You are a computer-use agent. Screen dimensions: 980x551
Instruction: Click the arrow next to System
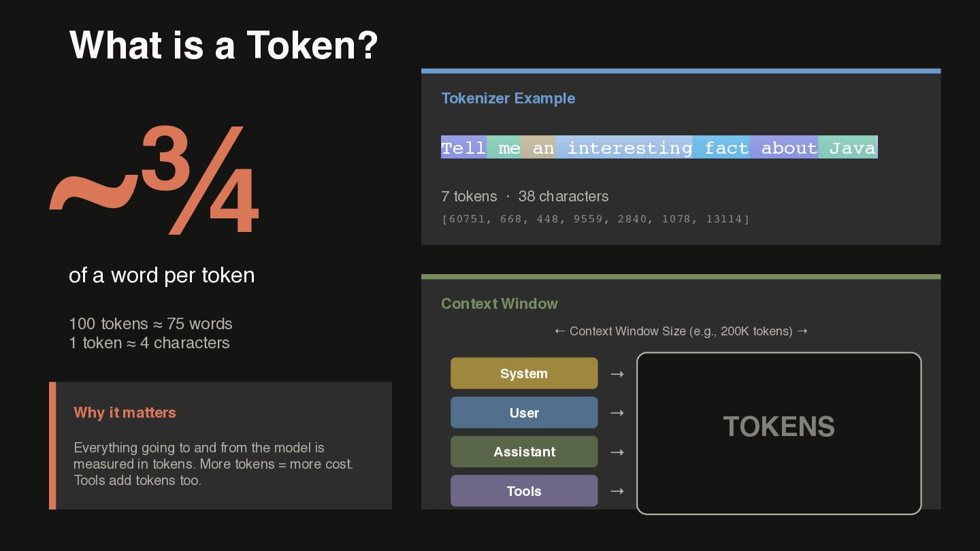coord(617,373)
